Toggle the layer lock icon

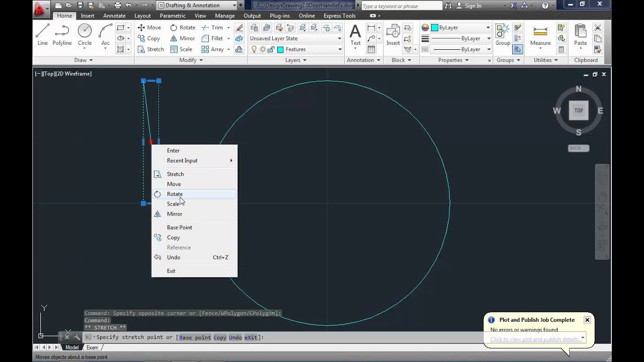pyautogui.click(x=271, y=49)
